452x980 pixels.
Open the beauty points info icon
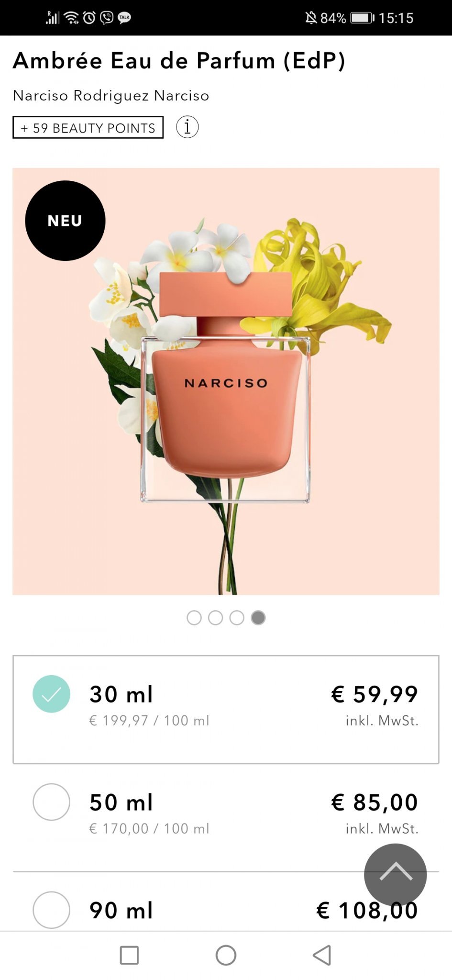point(187,127)
